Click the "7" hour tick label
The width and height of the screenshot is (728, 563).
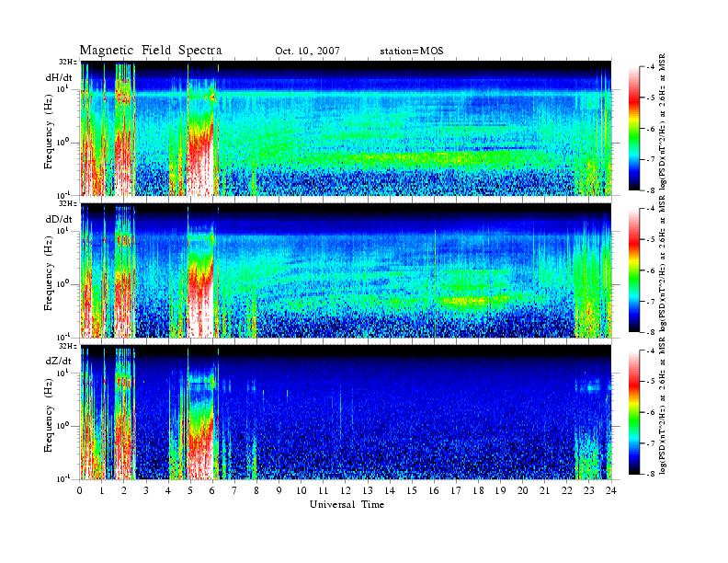click(x=235, y=490)
